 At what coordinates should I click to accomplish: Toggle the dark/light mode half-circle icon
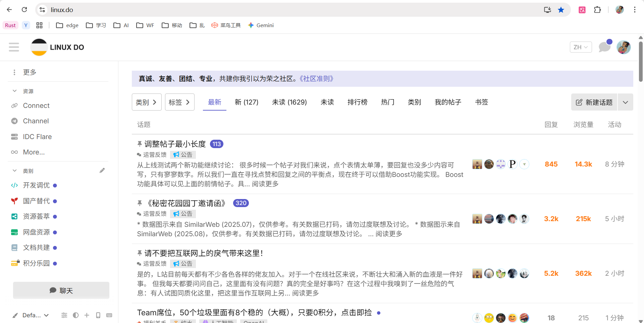(x=76, y=315)
